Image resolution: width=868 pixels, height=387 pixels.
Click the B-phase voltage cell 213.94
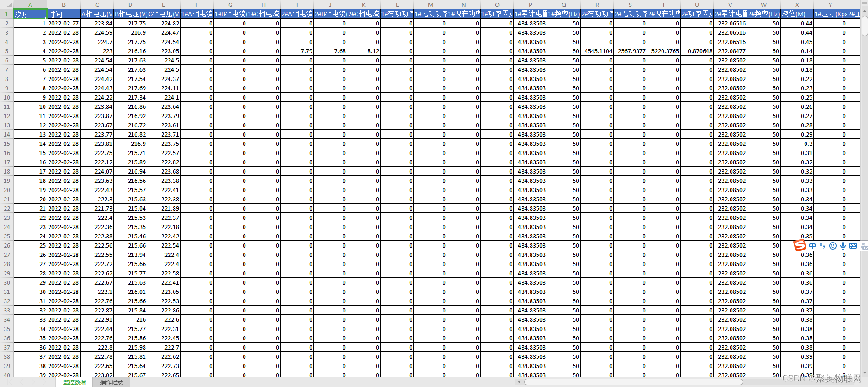coord(131,255)
